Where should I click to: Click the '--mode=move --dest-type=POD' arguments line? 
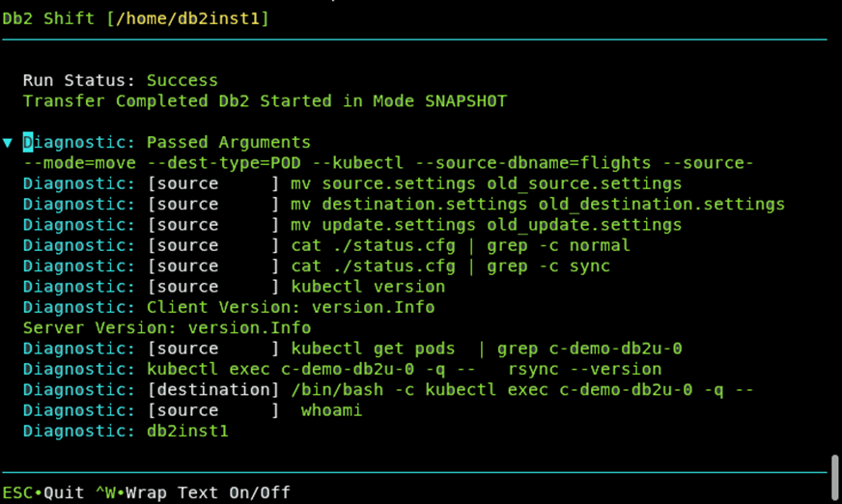pyautogui.click(x=388, y=162)
